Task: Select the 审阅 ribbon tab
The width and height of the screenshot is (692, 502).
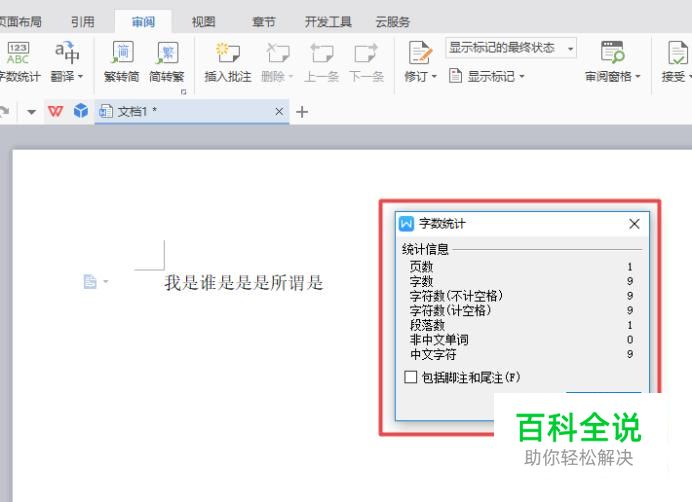Action: 143,22
